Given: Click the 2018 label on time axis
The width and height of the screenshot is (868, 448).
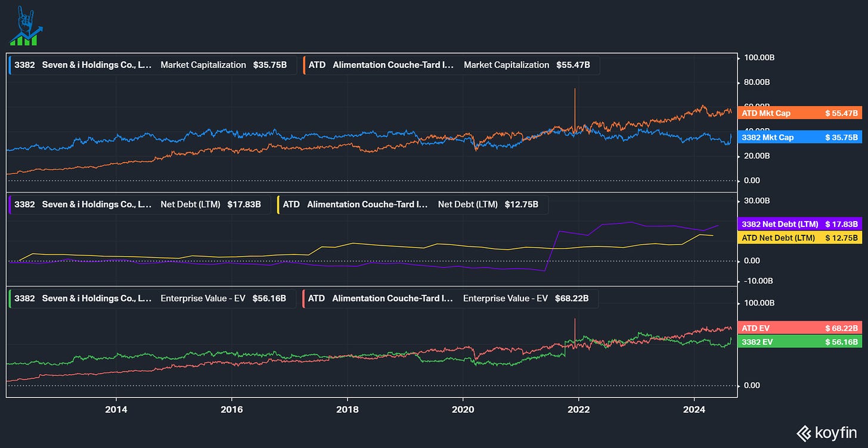Looking at the screenshot, I should [x=347, y=410].
